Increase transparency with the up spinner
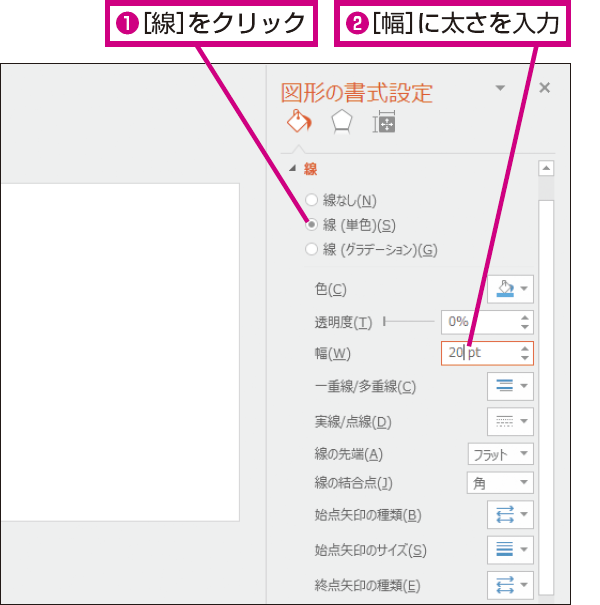This screenshot has width=600, height=605. click(x=524, y=318)
